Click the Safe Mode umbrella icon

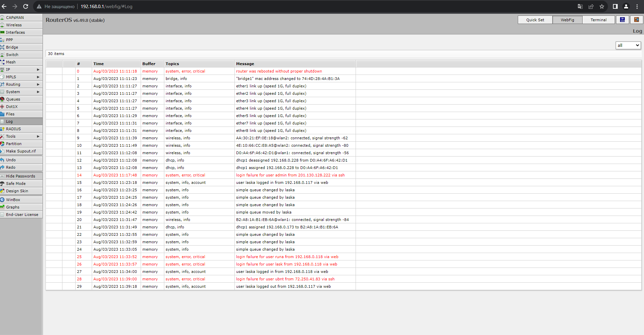pyautogui.click(x=2, y=184)
